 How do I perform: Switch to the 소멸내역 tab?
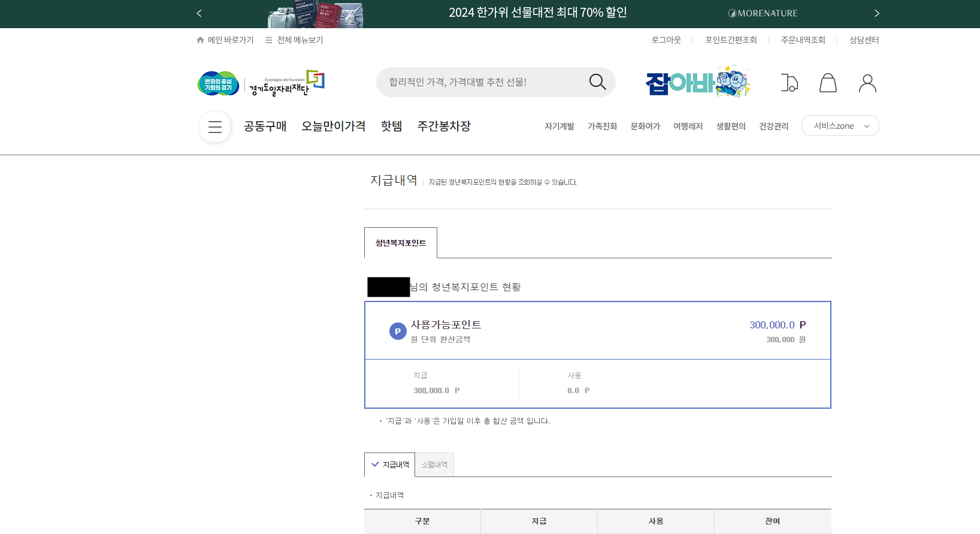[x=434, y=464]
